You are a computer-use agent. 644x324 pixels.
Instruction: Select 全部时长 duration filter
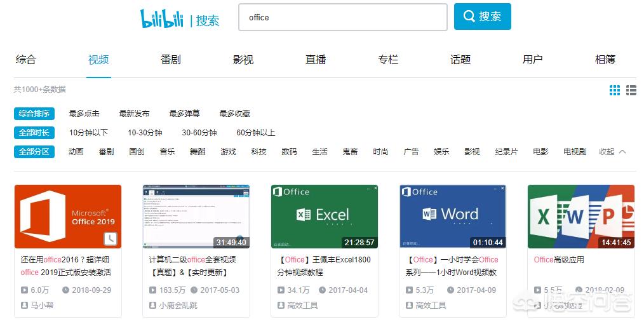34,133
